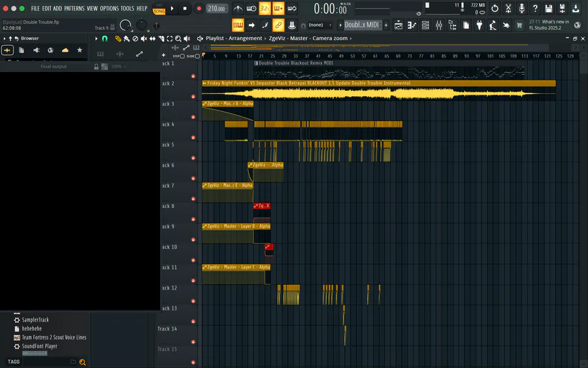Open the PATTERNS menu
Image resolution: width=588 pixels, height=368 pixels.
click(x=74, y=8)
